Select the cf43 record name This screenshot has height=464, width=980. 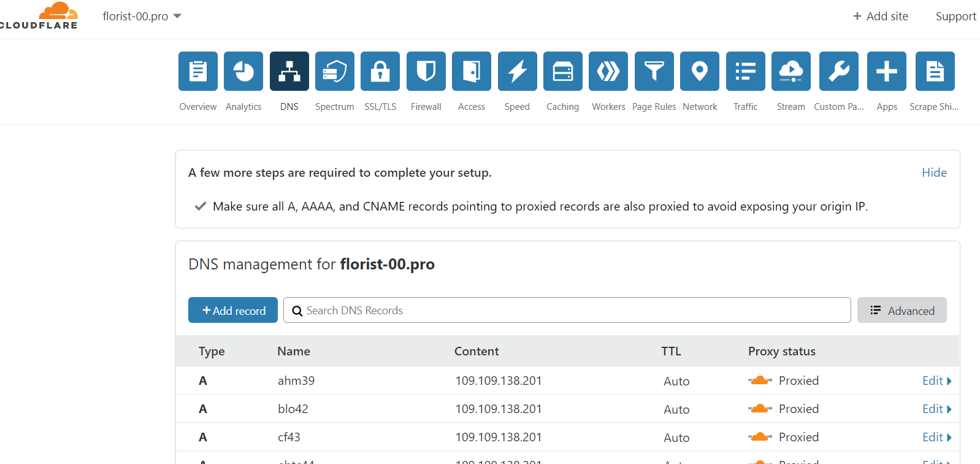pyautogui.click(x=289, y=437)
